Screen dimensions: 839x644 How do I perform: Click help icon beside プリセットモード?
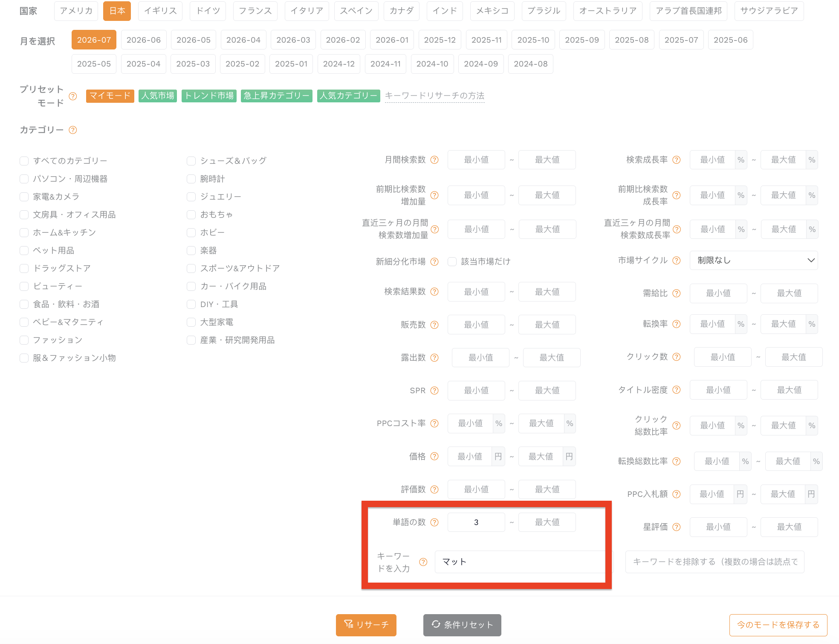tap(73, 96)
